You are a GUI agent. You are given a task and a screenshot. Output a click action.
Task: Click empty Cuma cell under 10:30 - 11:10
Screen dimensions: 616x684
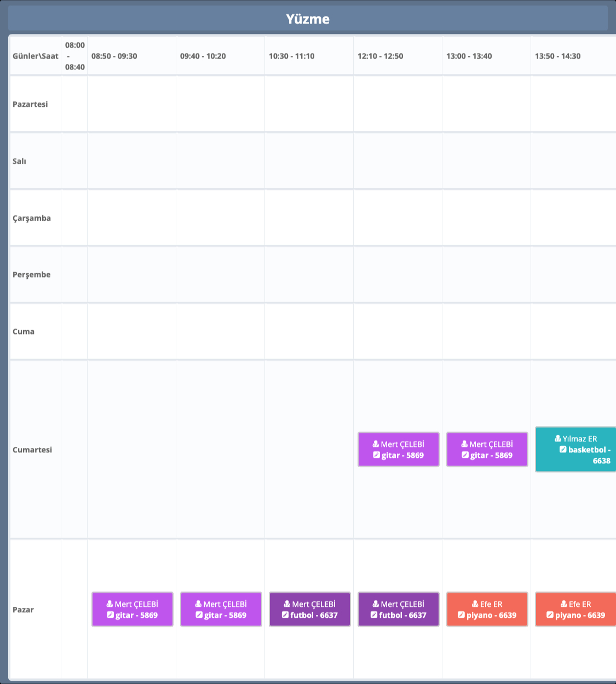pyautogui.click(x=309, y=331)
